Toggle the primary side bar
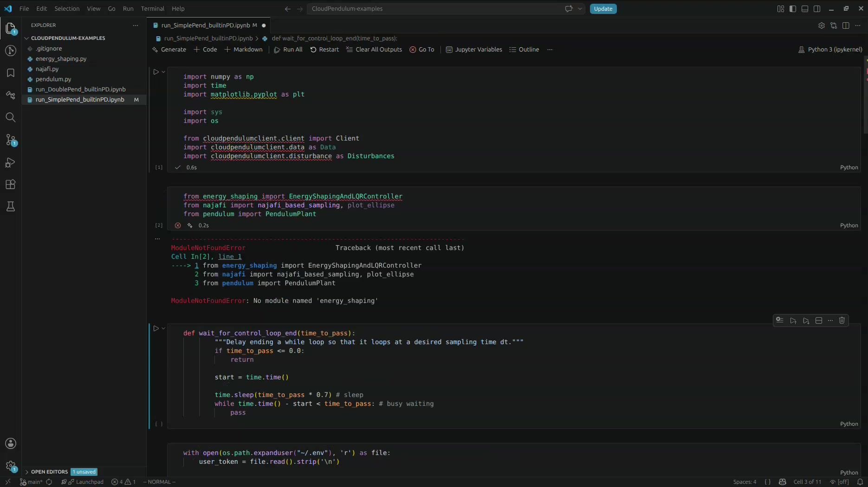 point(793,9)
